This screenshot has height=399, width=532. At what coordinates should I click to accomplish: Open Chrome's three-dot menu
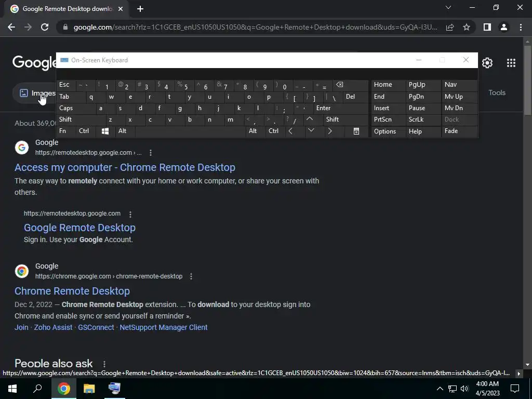(x=521, y=27)
